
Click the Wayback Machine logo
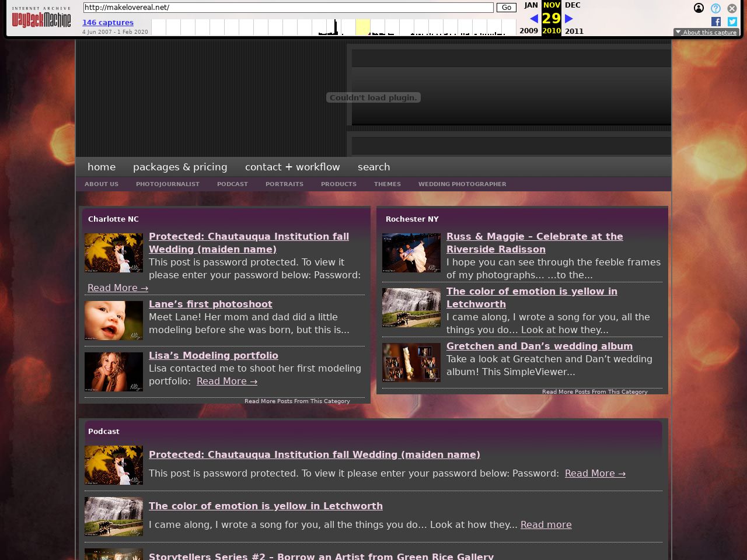tap(41, 19)
